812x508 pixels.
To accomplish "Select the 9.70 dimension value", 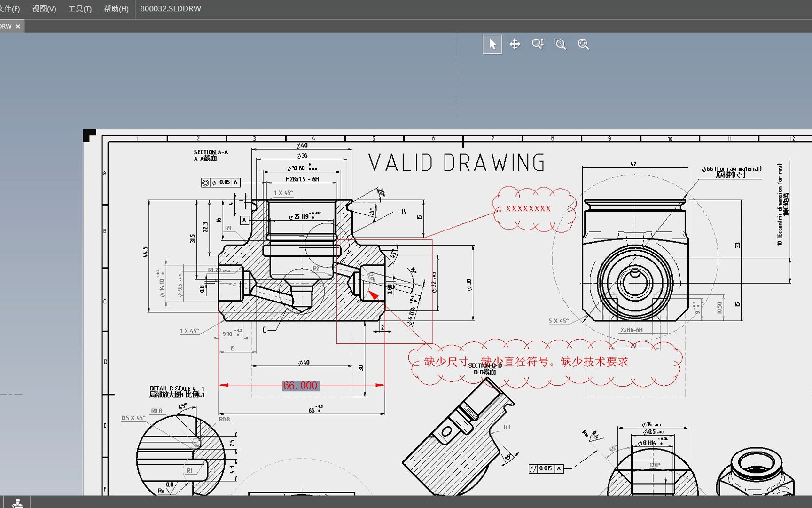I will point(227,334).
